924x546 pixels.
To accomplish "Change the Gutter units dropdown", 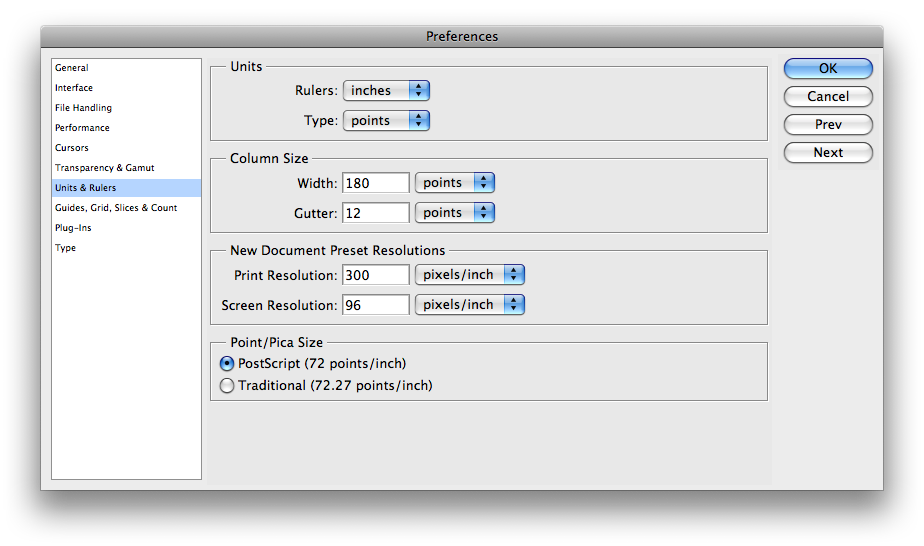I will [454, 213].
